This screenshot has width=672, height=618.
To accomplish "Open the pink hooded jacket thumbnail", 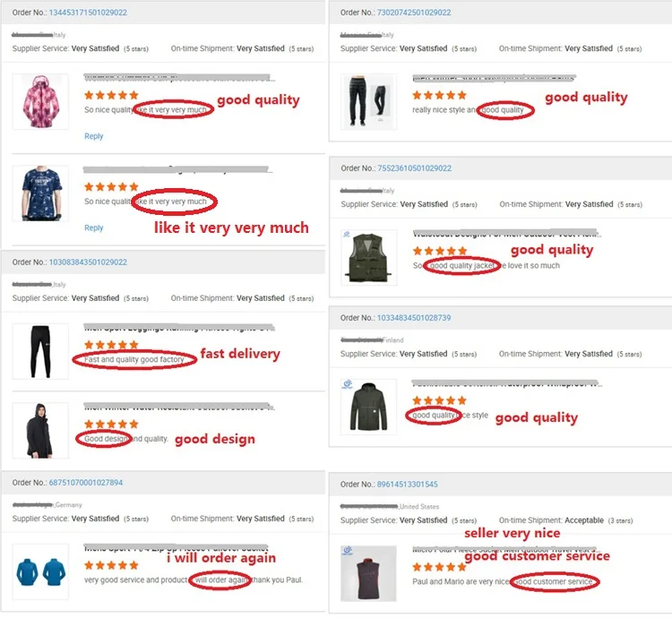I will (x=40, y=101).
